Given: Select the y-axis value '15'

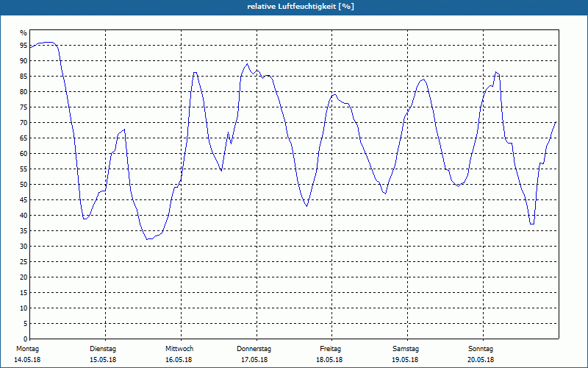Looking at the screenshot, I should [24, 292].
